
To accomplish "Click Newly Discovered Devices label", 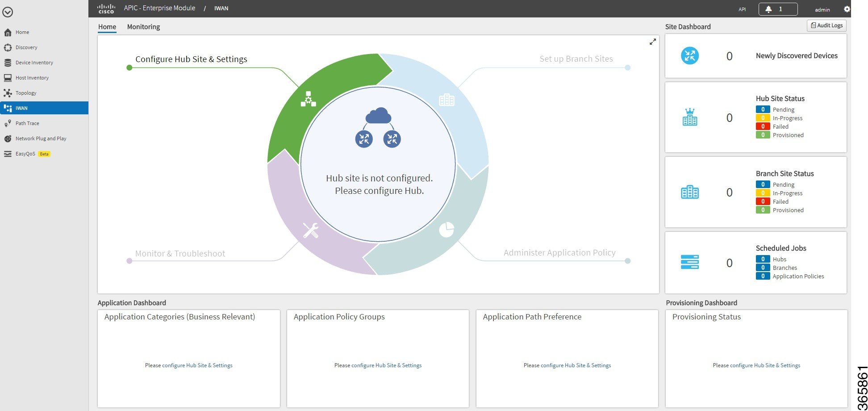I will (x=797, y=56).
